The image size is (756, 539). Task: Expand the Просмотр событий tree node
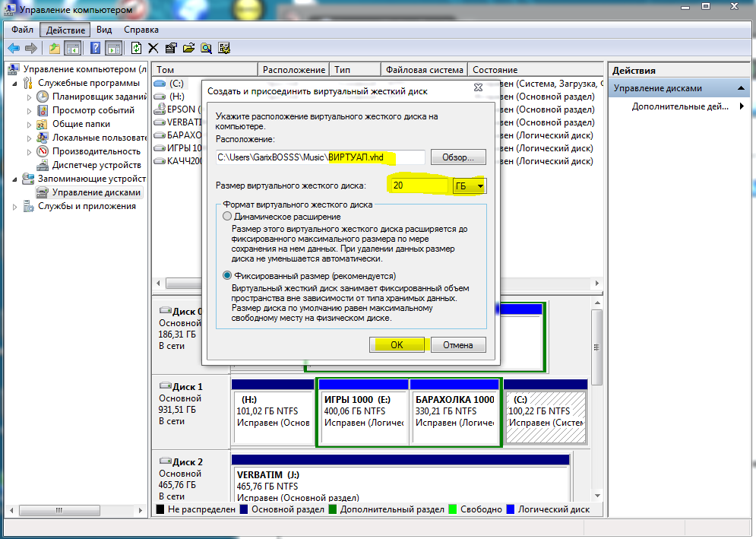pyautogui.click(x=29, y=110)
